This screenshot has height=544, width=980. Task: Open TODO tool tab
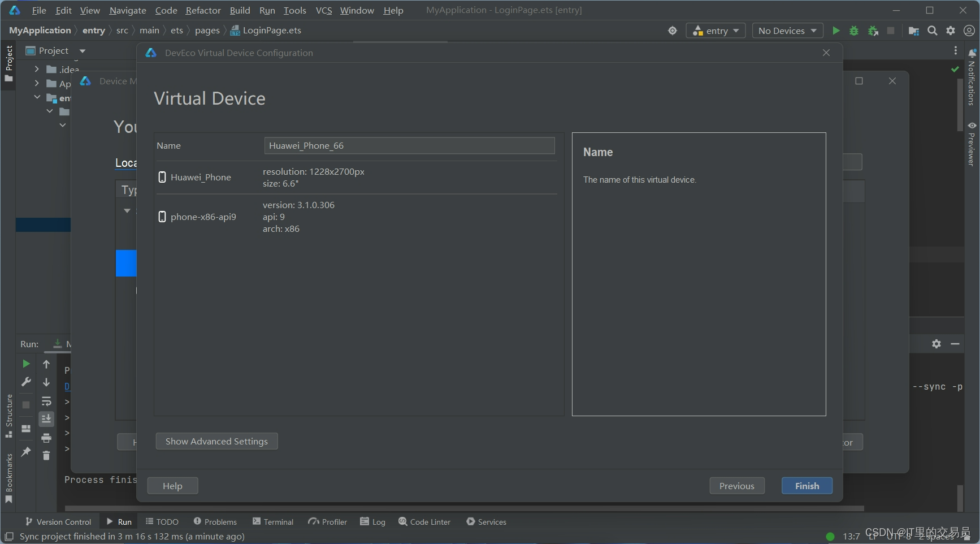point(162,521)
